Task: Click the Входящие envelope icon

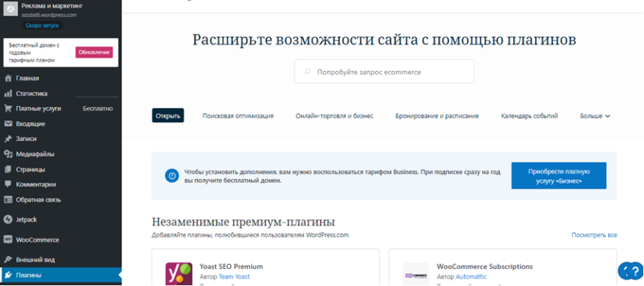Action: (7, 124)
